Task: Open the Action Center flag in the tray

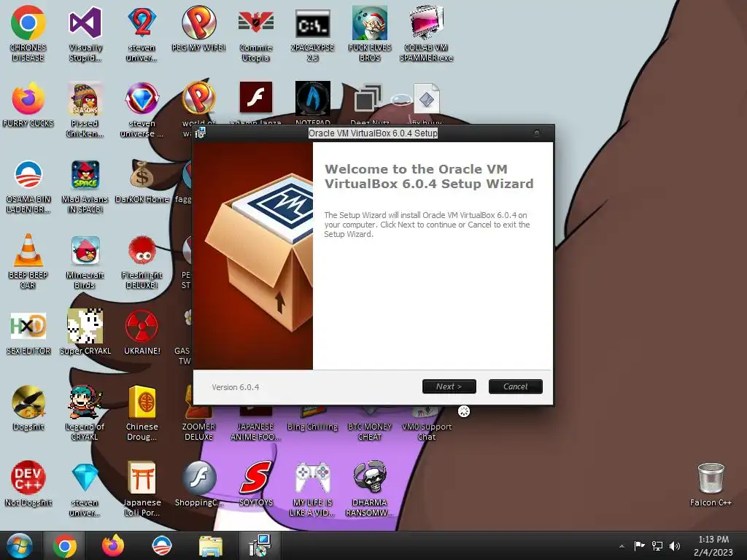Action: [639, 545]
